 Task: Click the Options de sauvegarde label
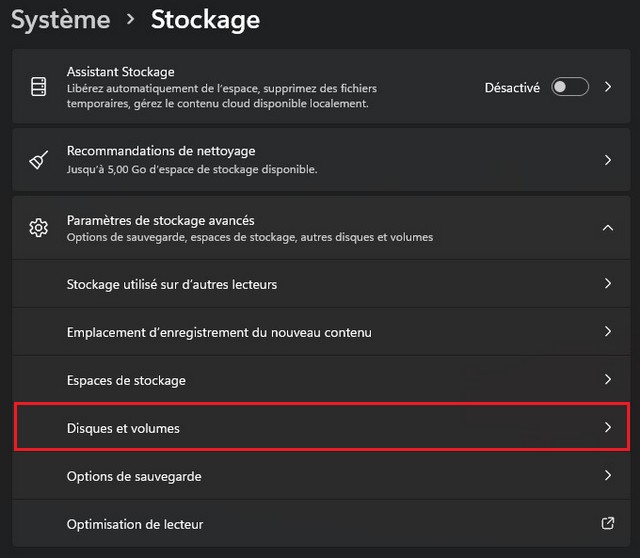[x=133, y=476]
